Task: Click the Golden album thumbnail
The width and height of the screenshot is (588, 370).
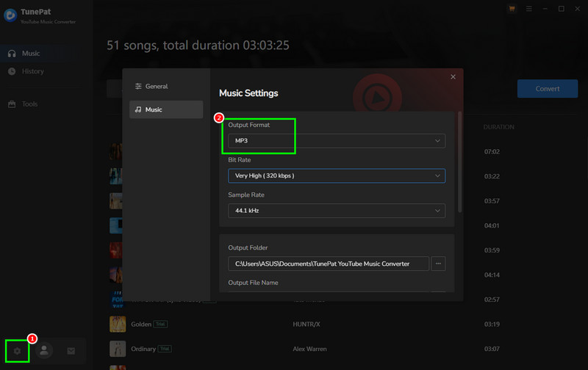Action: (118, 324)
